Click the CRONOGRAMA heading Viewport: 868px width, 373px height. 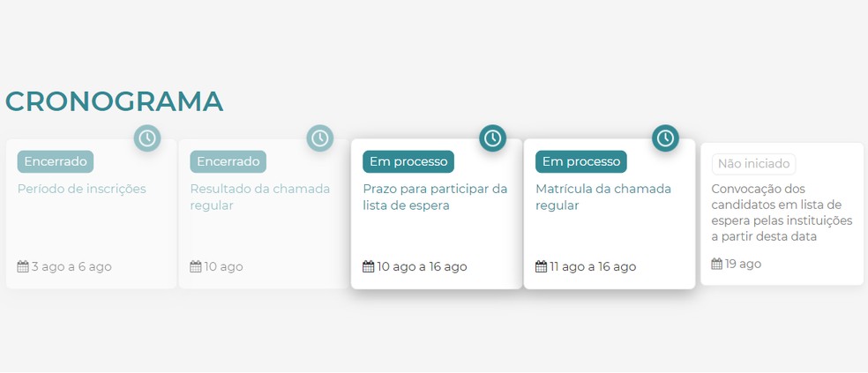tap(115, 101)
